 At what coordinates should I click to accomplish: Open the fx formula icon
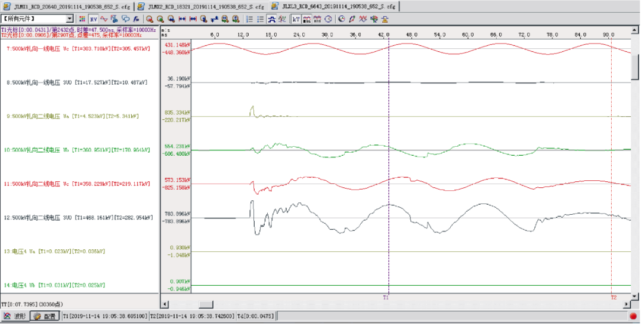coord(137,19)
